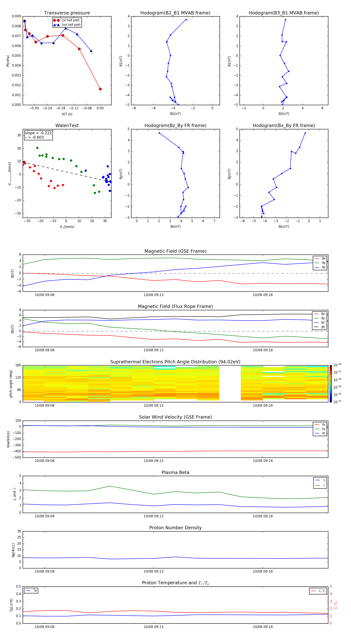Select the βp entry in Plasma Beta legend
The height and width of the screenshot is (644, 351).
click(x=320, y=480)
